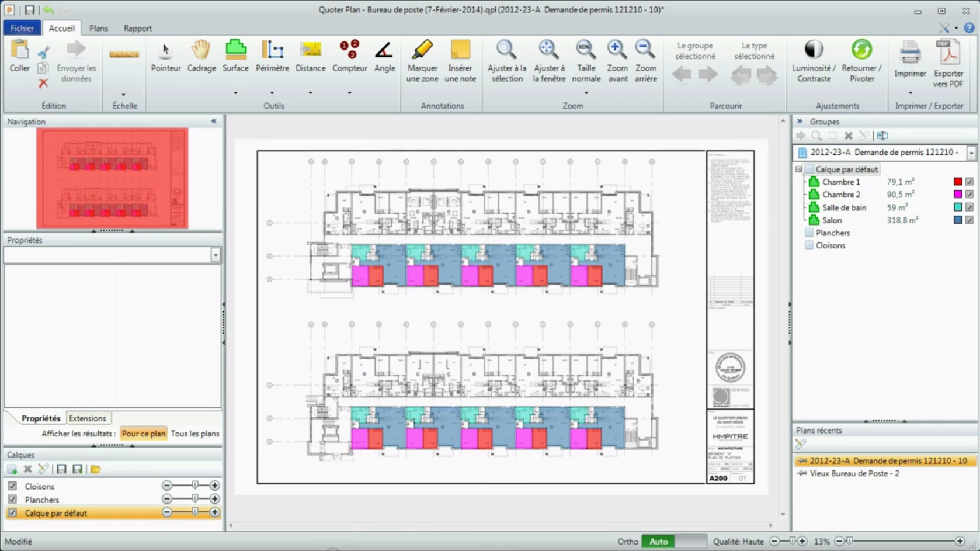
Task: Open the plan selector dropdown in Groupes
Action: (971, 153)
